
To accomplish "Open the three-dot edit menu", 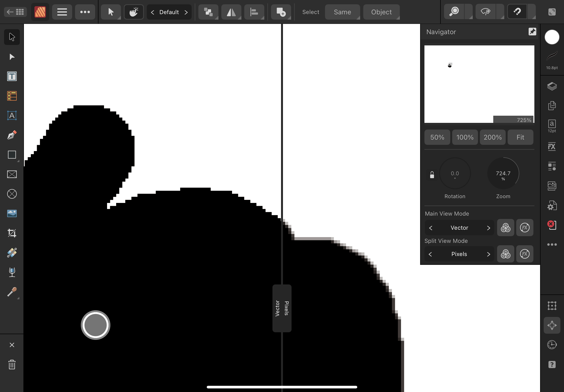I will 85,12.
